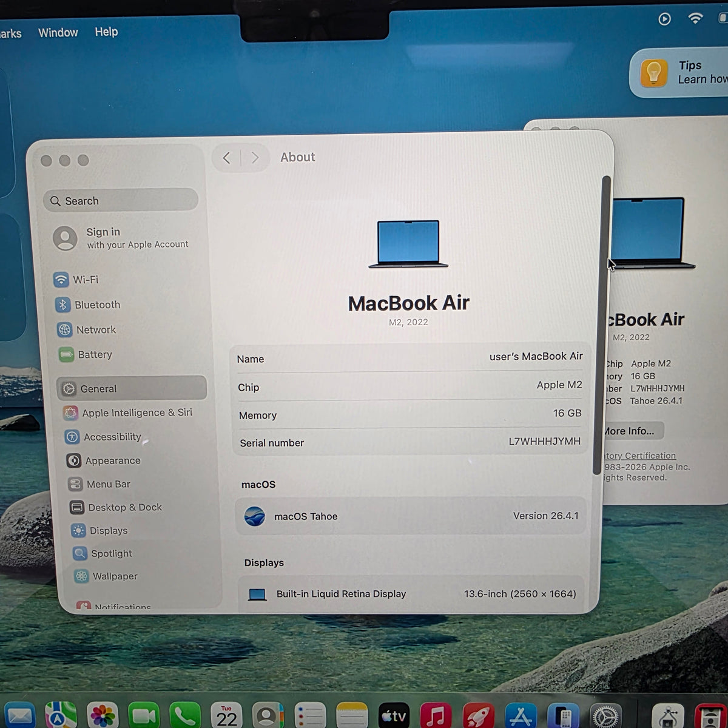Open Menu Bar settings in the sidebar
The width and height of the screenshot is (728, 728).
(x=99, y=484)
